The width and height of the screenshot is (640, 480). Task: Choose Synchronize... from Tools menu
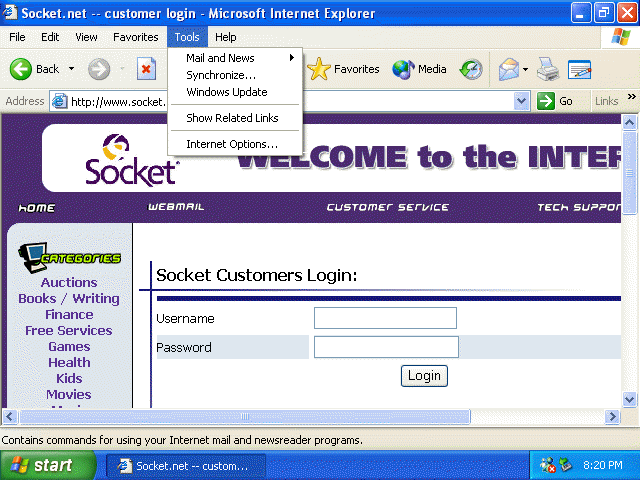point(235,75)
